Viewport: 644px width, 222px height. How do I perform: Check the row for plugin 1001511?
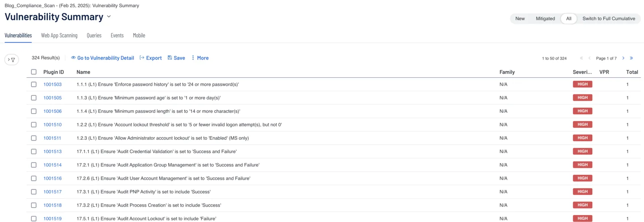pyautogui.click(x=34, y=138)
